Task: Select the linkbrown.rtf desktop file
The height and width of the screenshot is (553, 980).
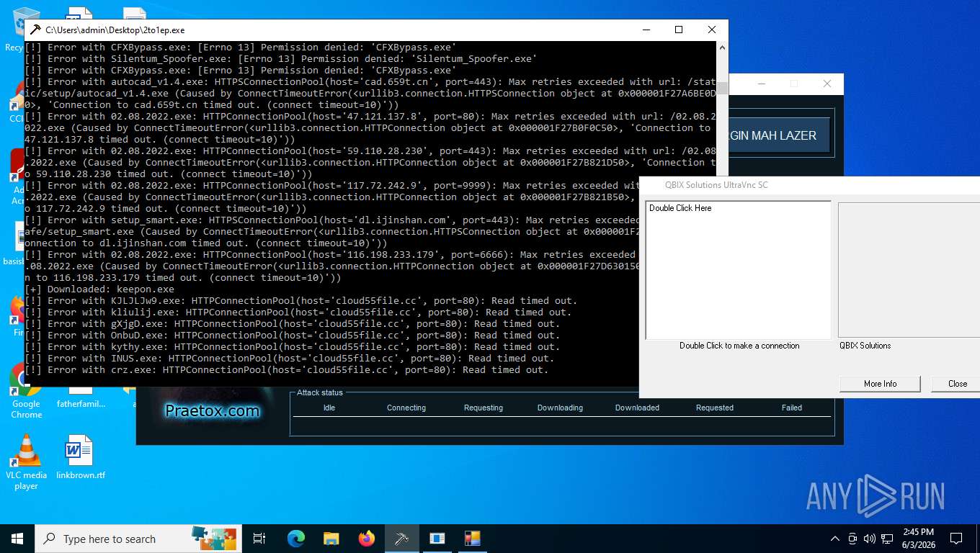Action: 80,457
